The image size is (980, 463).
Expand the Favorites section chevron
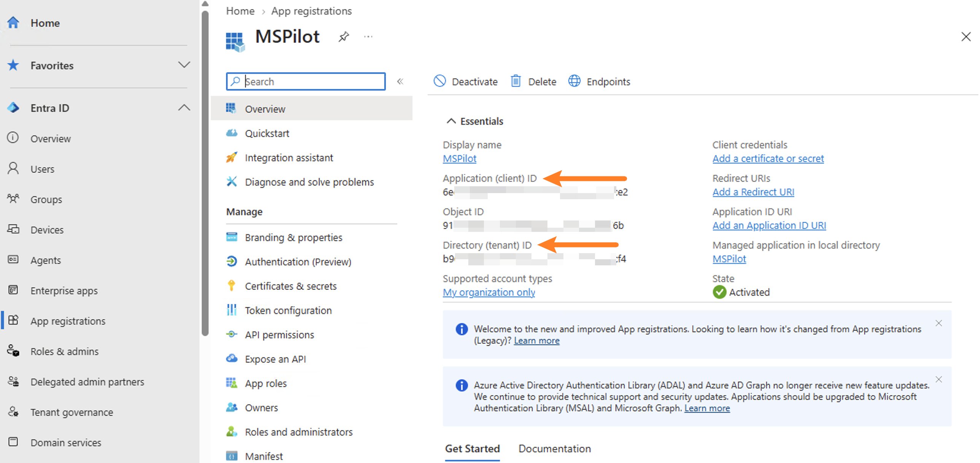pos(184,65)
